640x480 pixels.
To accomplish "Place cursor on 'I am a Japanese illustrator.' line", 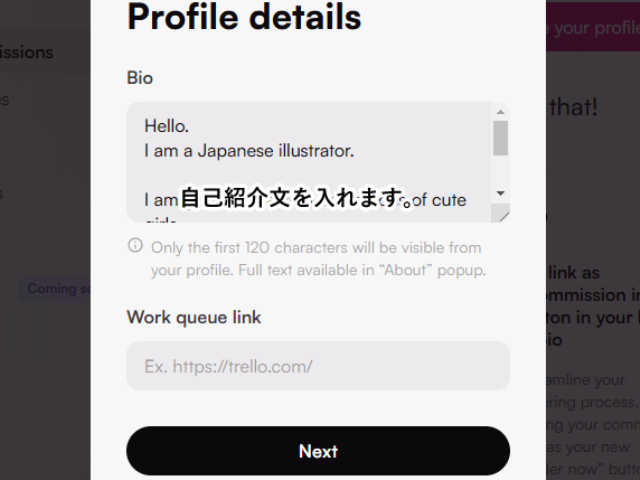I will coord(249,151).
